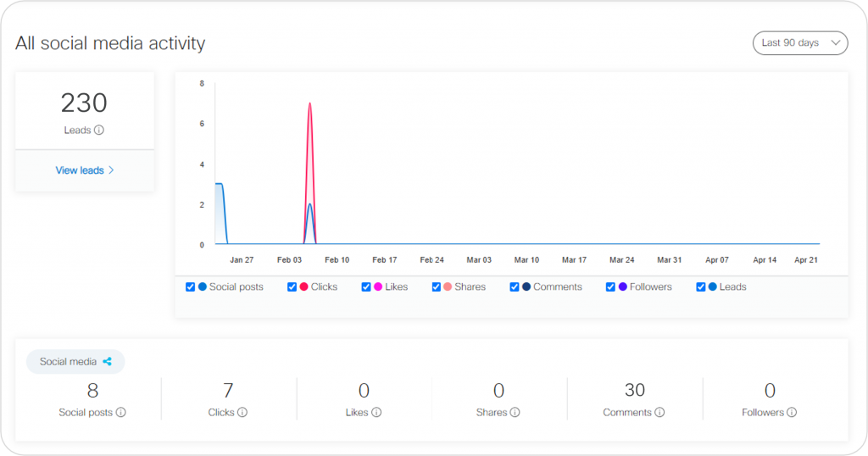Click the info icon beside Comments stat
This screenshot has height=456, width=868.
(x=659, y=413)
